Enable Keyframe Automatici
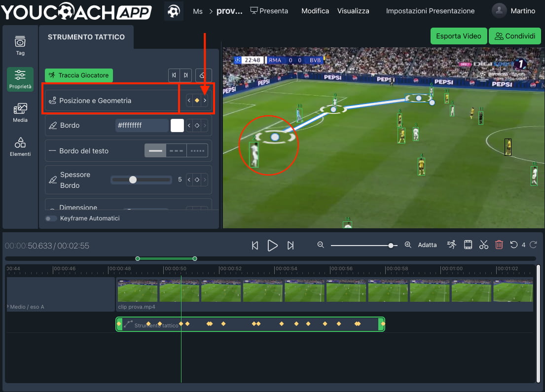This screenshot has width=545, height=392. coord(51,217)
